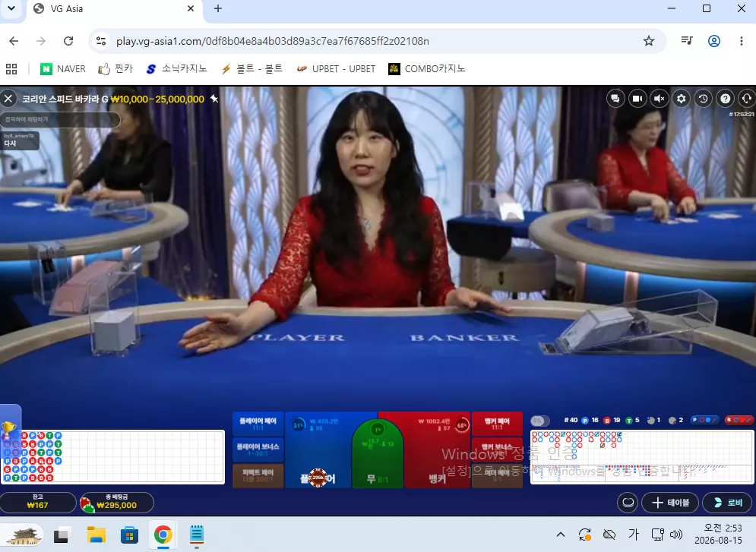Open File Explorer from the taskbar
Image resolution: width=756 pixels, height=552 pixels.
click(96, 535)
